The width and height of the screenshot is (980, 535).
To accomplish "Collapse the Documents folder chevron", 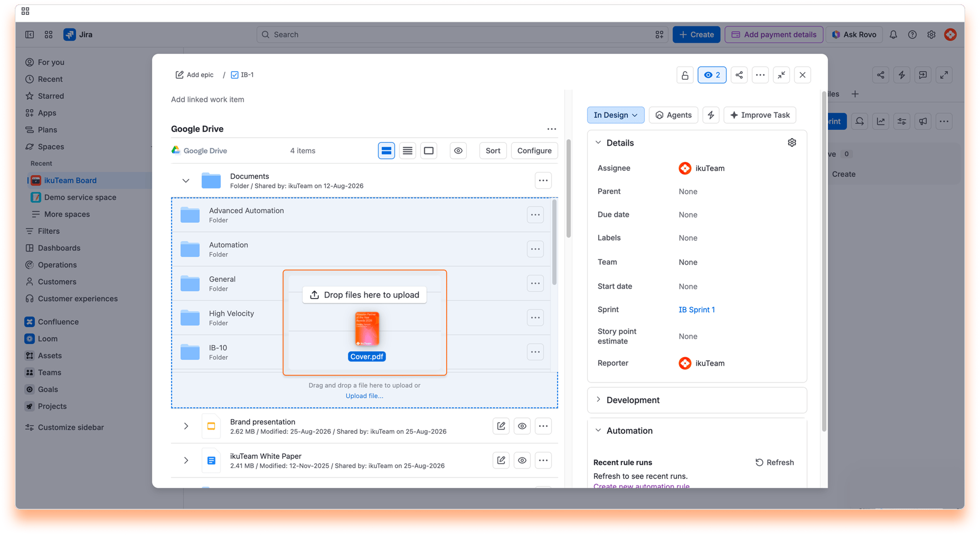I will click(x=186, y=181).
